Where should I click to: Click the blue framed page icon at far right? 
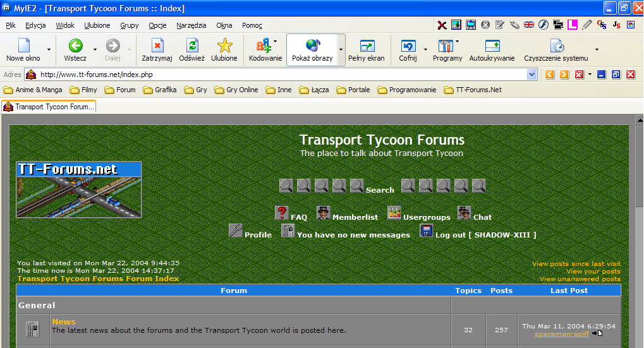coord(631,25)
